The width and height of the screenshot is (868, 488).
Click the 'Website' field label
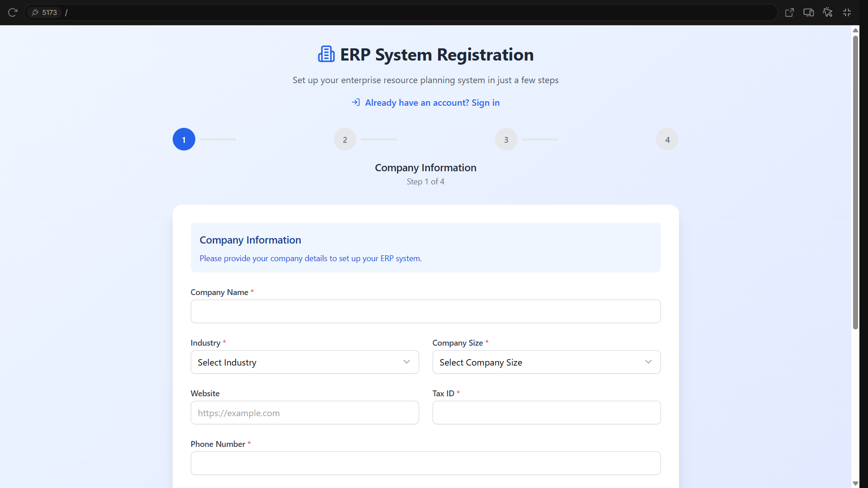(205, 394)
